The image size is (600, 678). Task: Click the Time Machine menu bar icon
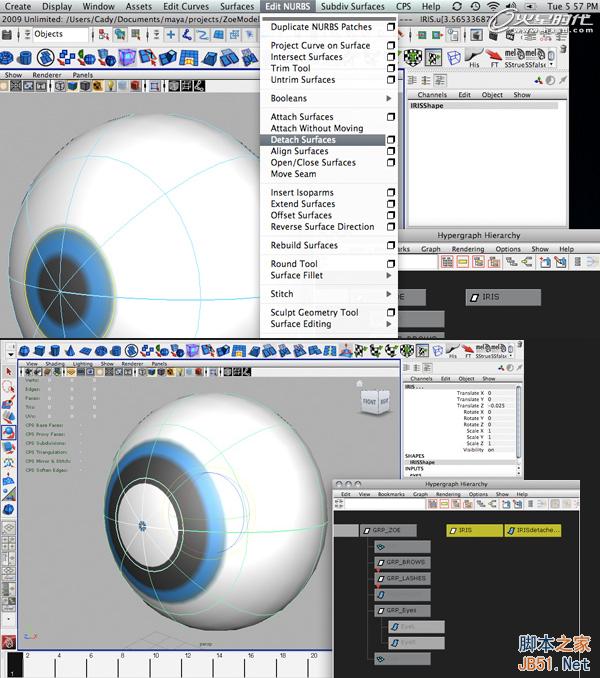pyautogui.click(x=475, y=6)
